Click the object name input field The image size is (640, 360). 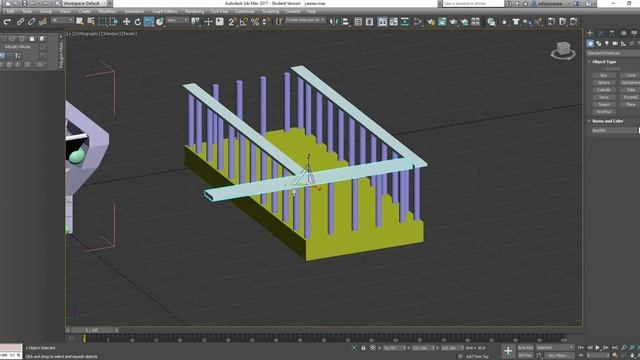click(x=614, y=131)
